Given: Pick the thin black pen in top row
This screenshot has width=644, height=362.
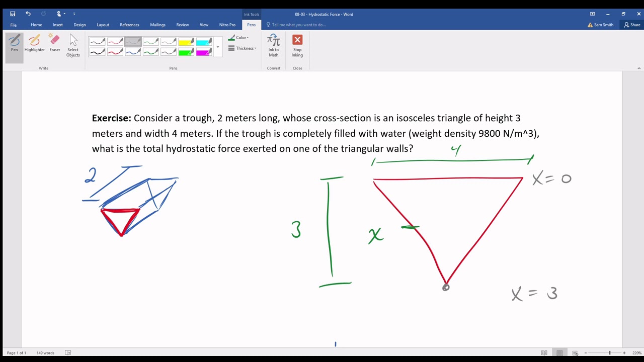Looking at the screenshot, I should point(97,42).
